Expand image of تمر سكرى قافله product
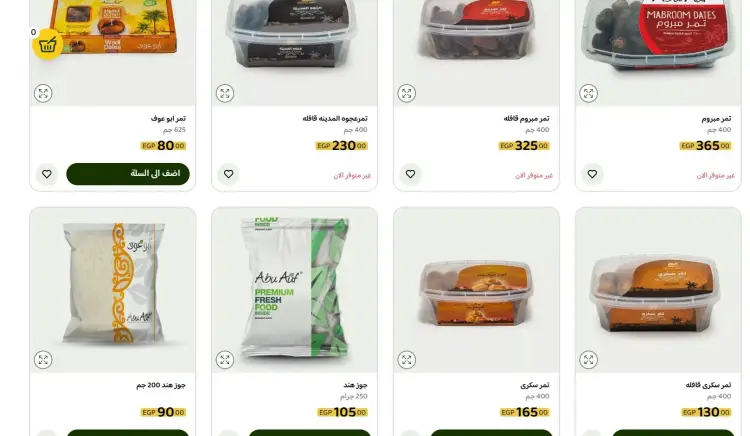Image resolution: width=750 pixels, height=436 pixels. [x=588, y=360]
